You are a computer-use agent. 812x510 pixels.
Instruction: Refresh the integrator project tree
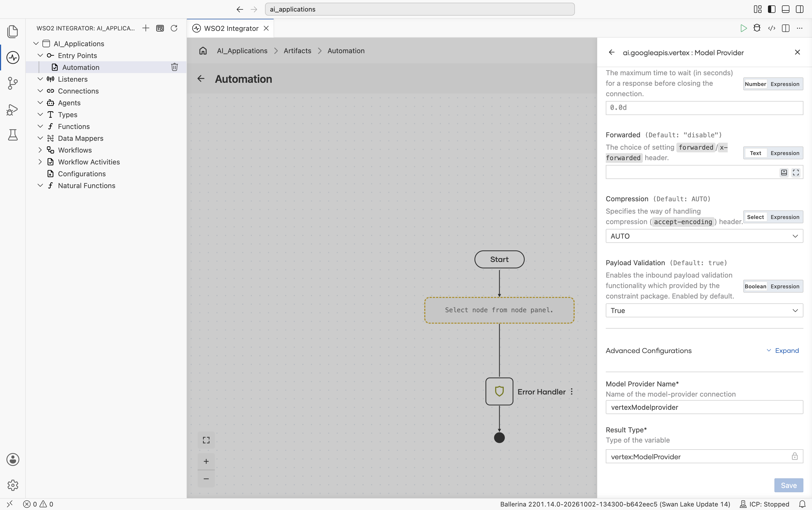174,28
